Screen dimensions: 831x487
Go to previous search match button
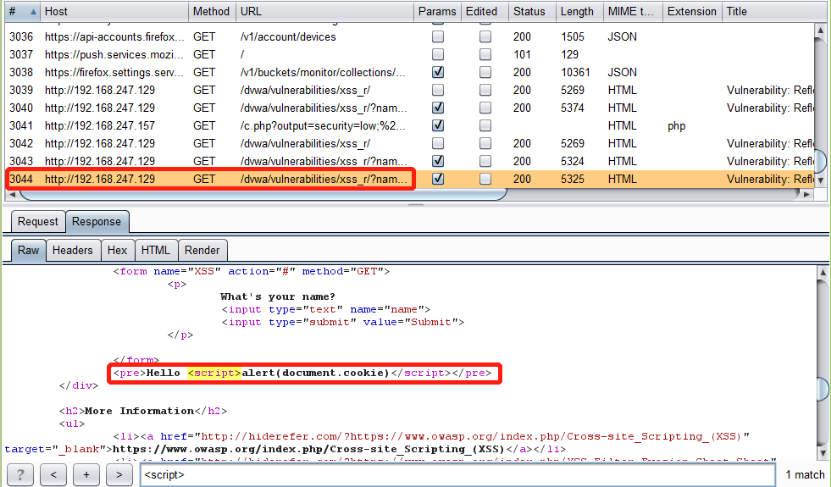click(54, 475)
